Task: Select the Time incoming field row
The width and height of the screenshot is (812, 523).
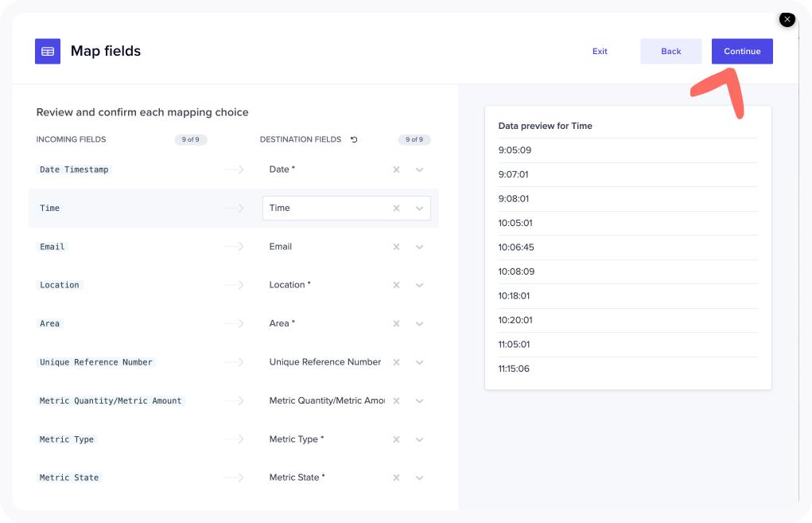Action: point(234,208)
